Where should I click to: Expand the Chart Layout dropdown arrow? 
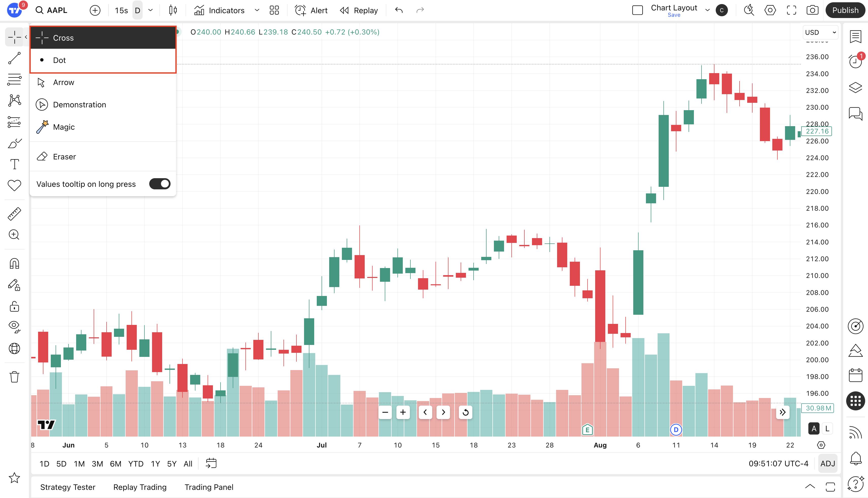tap(707, 10)
